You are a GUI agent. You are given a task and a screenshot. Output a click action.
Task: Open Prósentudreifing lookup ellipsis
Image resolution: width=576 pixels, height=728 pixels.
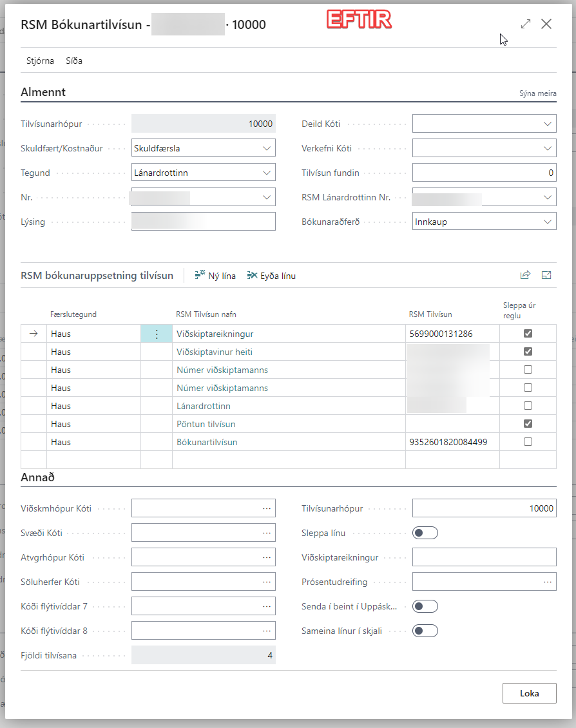coord(548,582)
